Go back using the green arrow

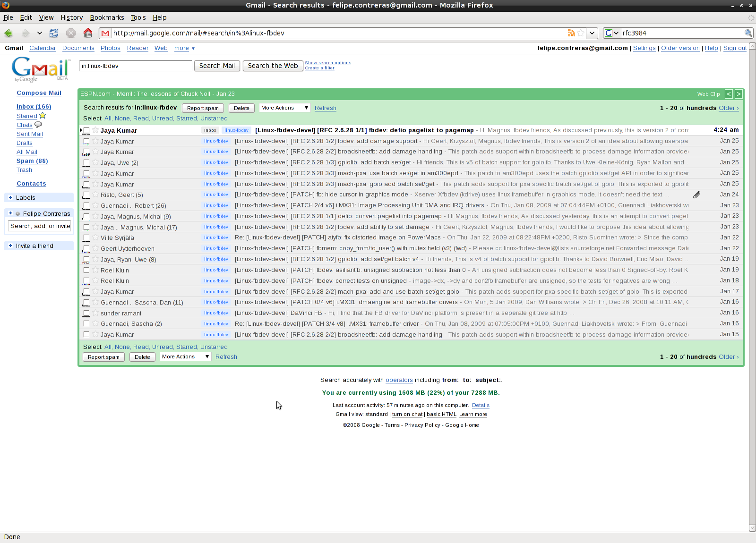click(9, 33)
